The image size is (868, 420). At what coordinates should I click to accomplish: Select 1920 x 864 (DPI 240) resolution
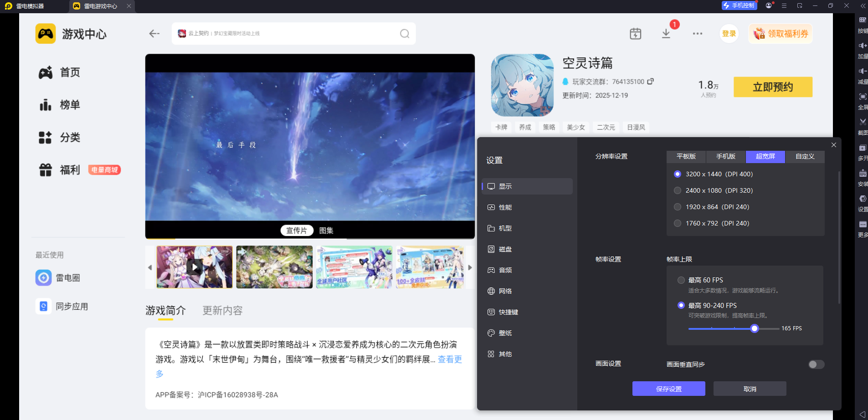[678, 207]
